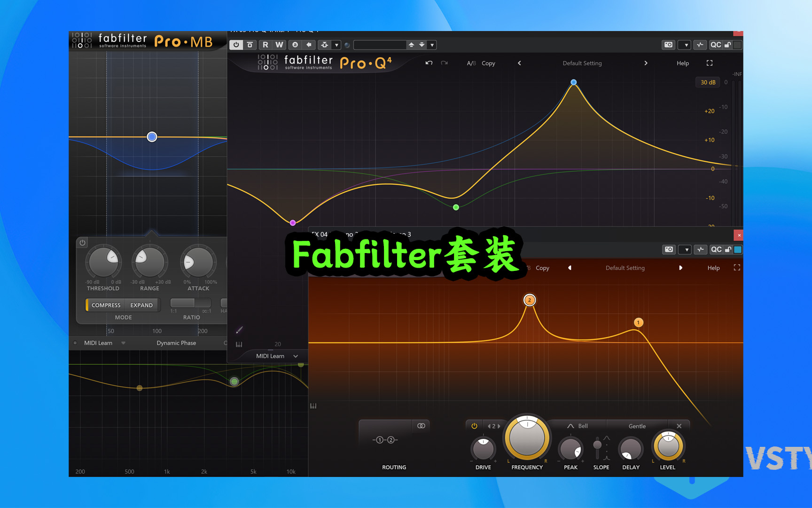Image resolution: width=812 pixels, height=508 pixels.
Task: Click the A/B compare icon in the Pro-Q 4 host toolbar
Action: click(x=295, y=45)
